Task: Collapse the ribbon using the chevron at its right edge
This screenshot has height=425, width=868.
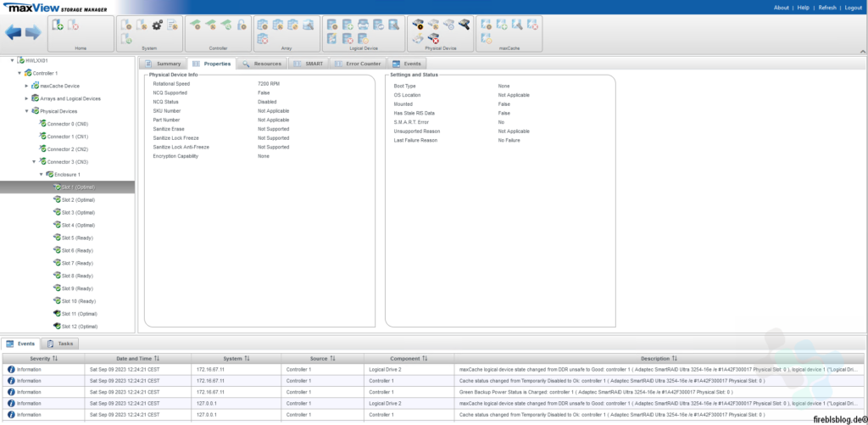Action: (x=862, y=51)
